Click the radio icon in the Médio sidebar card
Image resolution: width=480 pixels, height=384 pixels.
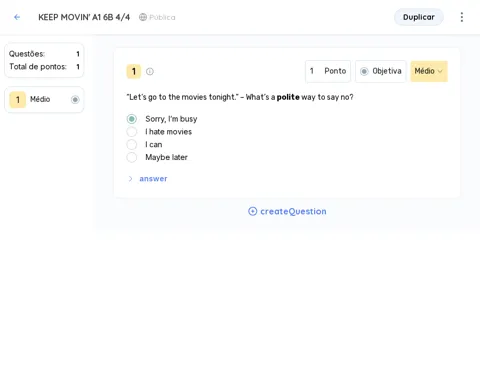tap(75, 99)
